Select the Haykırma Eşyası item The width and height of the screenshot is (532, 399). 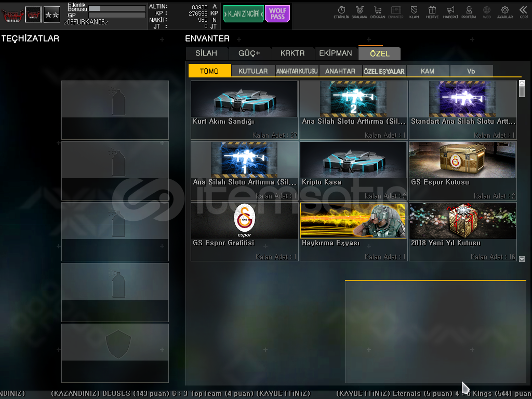coord(353,231)
